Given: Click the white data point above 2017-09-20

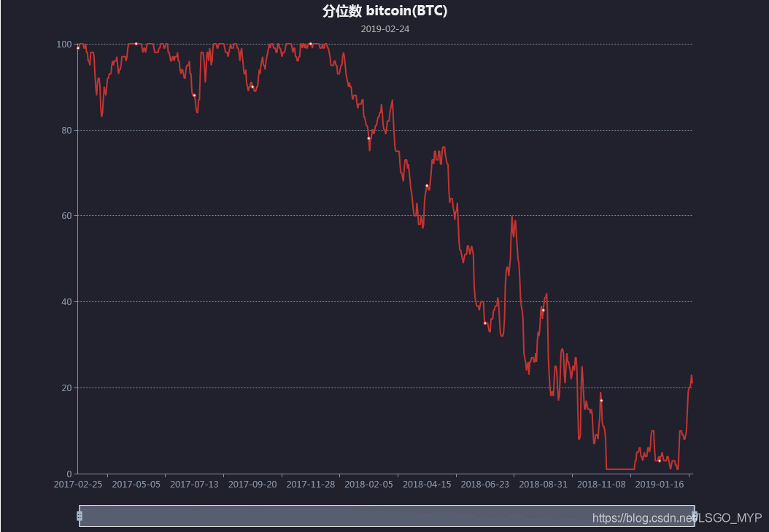Looking at the screenshot, I should click(x=252, y=87).
